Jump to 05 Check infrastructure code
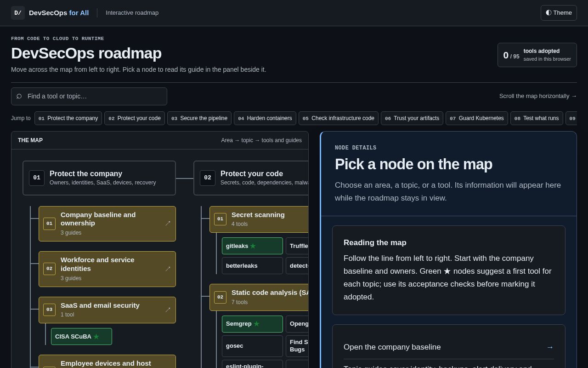 339,118
